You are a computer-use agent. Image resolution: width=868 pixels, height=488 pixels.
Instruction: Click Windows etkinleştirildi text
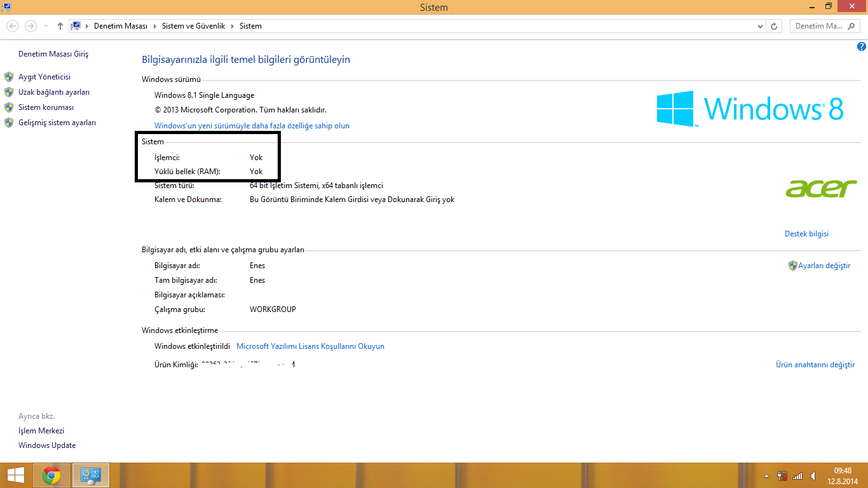pos(192,346)
